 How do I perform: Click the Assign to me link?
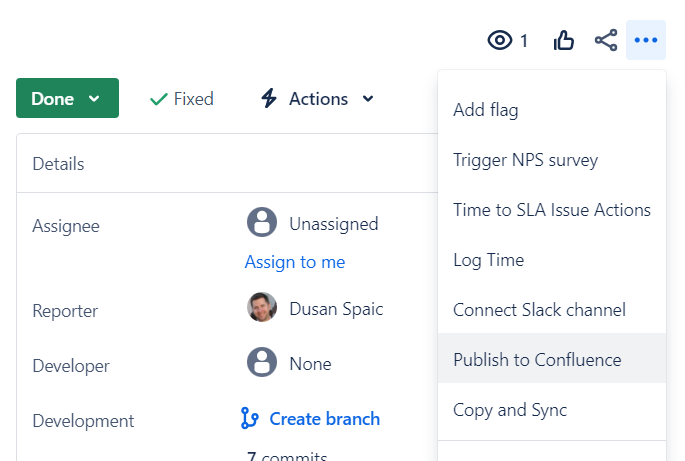click(x=295, y=262)
